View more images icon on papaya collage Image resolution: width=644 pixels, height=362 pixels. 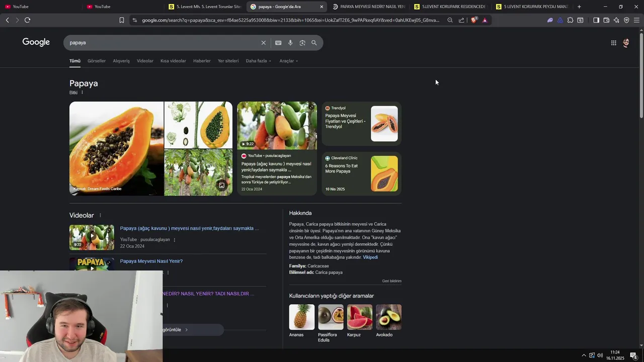(x=221, y=186)
